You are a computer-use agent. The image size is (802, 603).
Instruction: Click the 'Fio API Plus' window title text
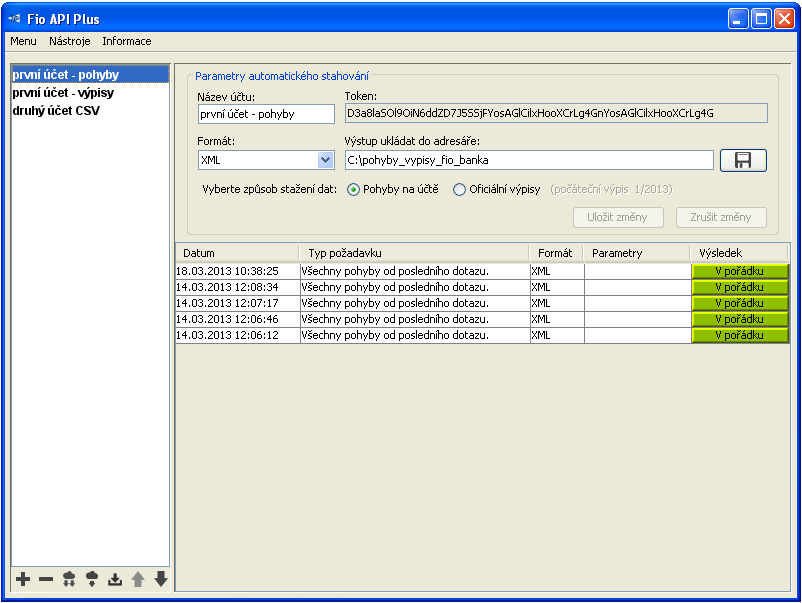click(63, 19)
